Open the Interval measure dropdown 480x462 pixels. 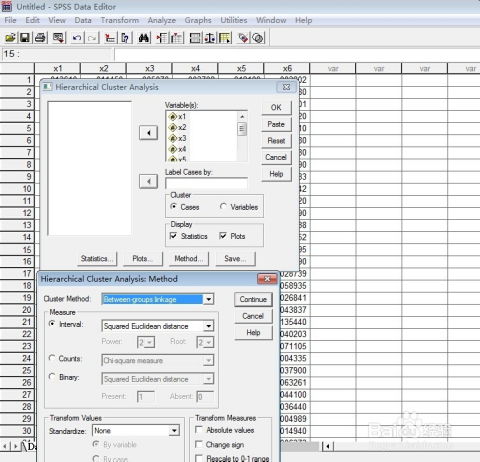(208, 326)
